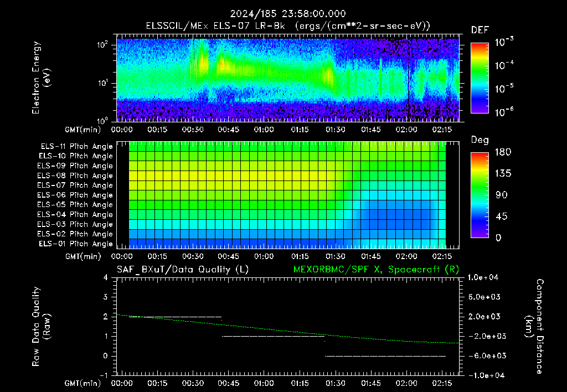This screenshot has height=392, width=567.
Task: Click the Component Distance (km) axis label
Action: (534, 327)
